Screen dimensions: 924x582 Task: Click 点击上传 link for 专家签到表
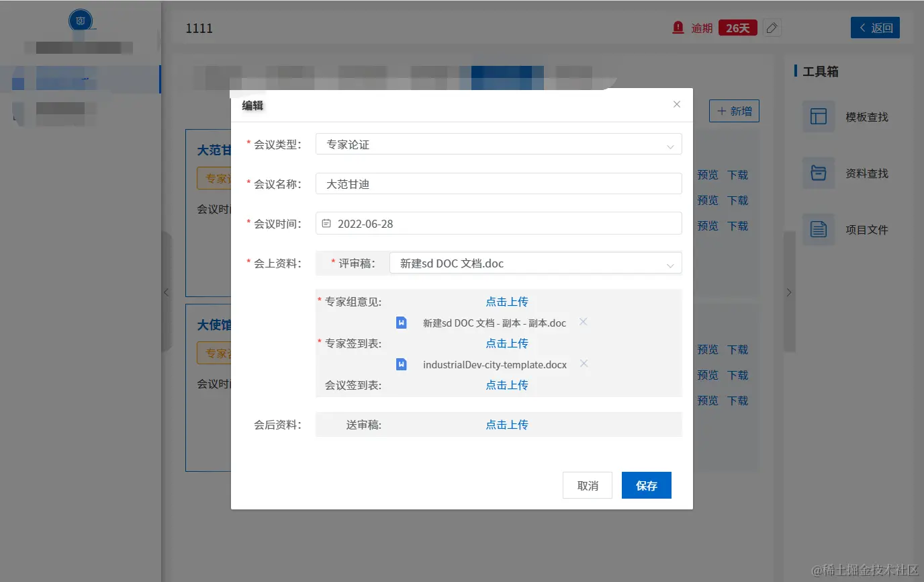507,343
